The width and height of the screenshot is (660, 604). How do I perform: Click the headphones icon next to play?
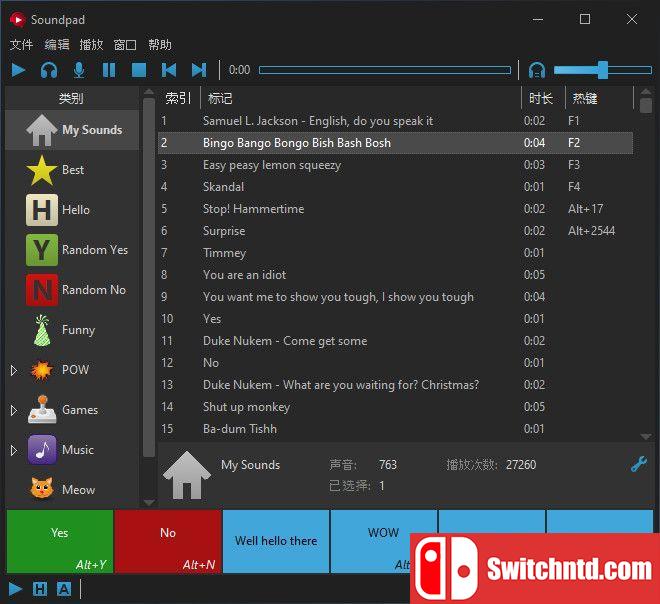[49, 70]
